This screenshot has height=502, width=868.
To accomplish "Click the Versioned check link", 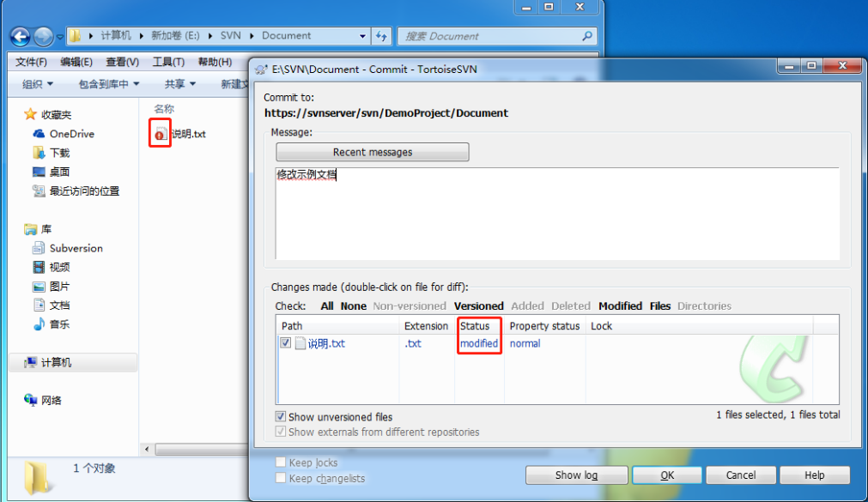I will [479, 306].
